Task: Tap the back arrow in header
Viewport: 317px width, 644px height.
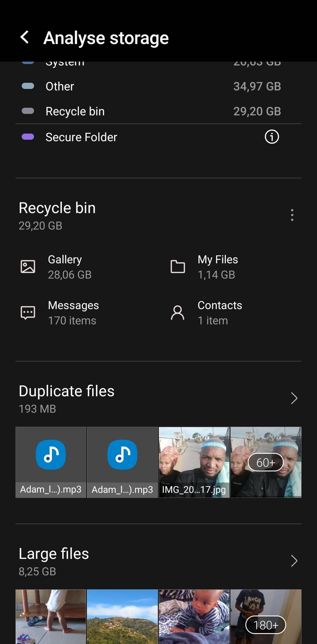Action: [25, 38]
